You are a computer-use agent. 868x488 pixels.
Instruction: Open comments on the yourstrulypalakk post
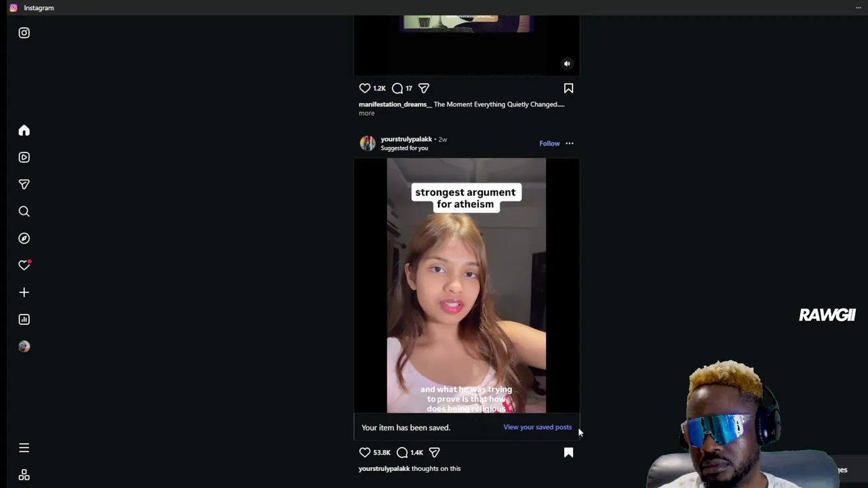click(402, 452)
